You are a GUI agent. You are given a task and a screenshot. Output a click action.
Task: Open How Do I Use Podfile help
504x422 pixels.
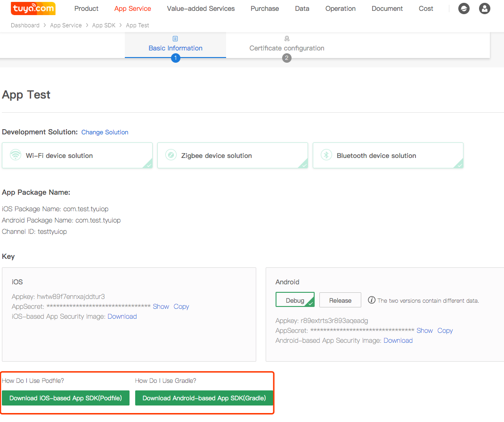tap(33, 381)
